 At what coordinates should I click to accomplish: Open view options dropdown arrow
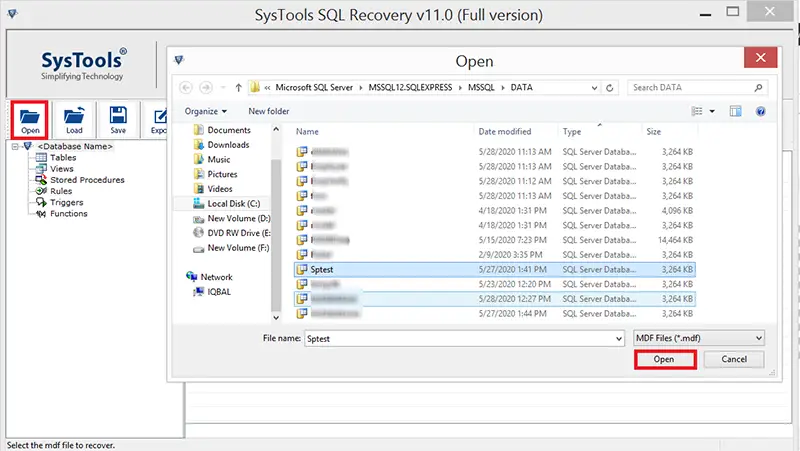[712, 111]
